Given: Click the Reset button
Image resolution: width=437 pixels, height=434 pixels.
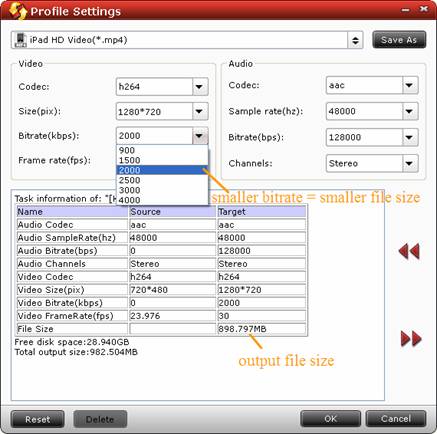Looking at the screenshot, I should [38, 419].
